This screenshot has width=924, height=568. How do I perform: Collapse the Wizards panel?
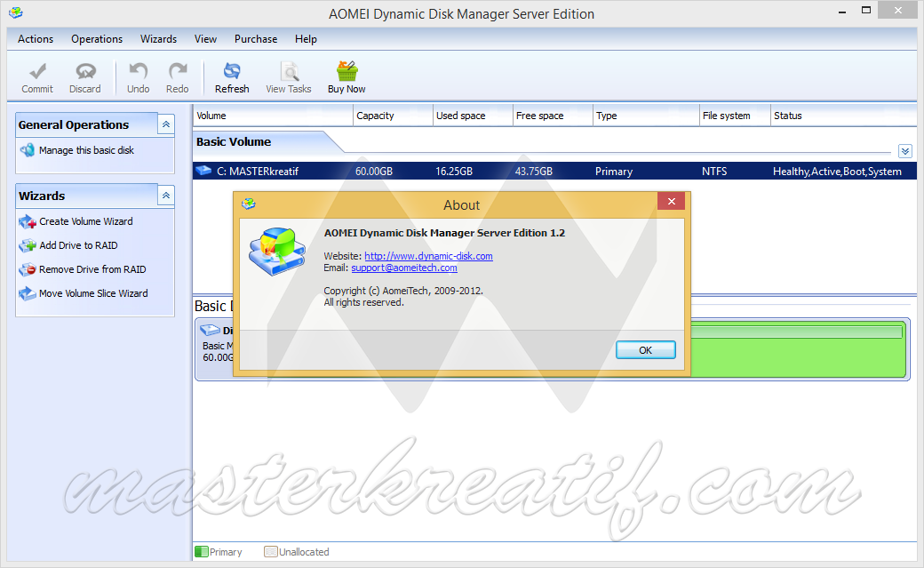coord(166,196)
